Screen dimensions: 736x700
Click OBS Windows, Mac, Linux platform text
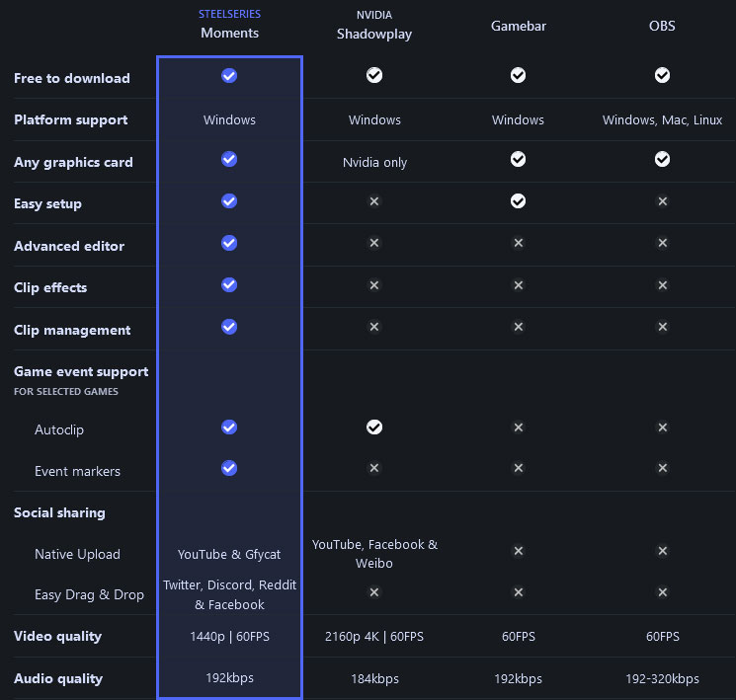(x=662, y=120)
